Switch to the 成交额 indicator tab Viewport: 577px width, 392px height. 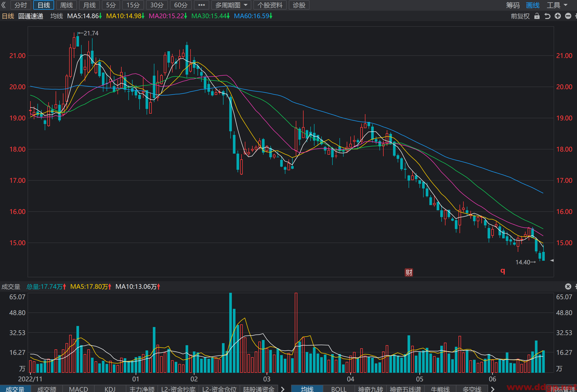click(x=47, y=389)
